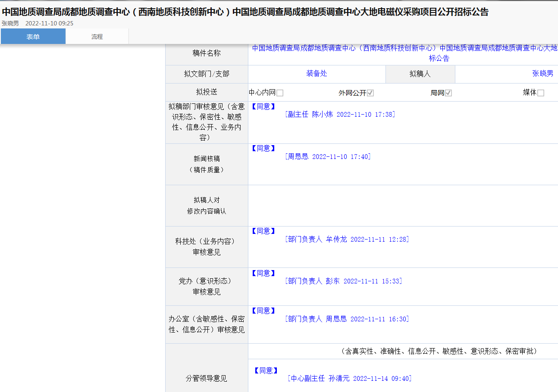This screenshot has height=392, width=558.
Task: Click the 分管领导意见 label cell
Action: click(x=207, y=379)
